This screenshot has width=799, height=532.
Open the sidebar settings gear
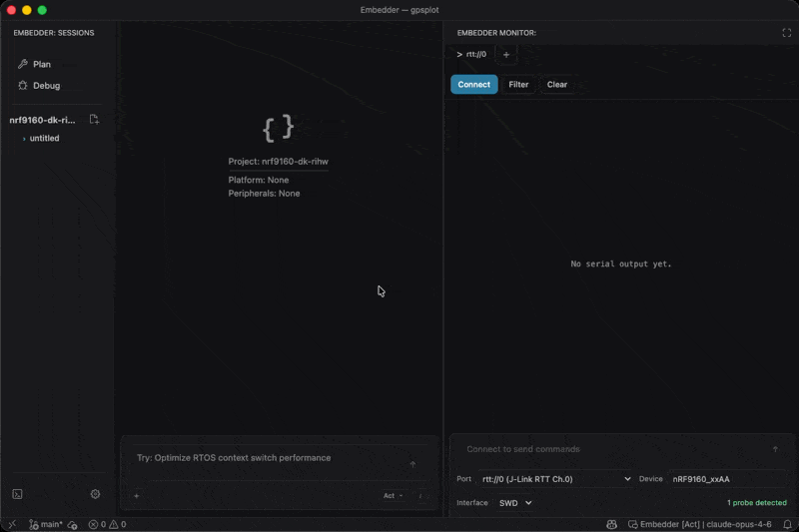[95, 494]
